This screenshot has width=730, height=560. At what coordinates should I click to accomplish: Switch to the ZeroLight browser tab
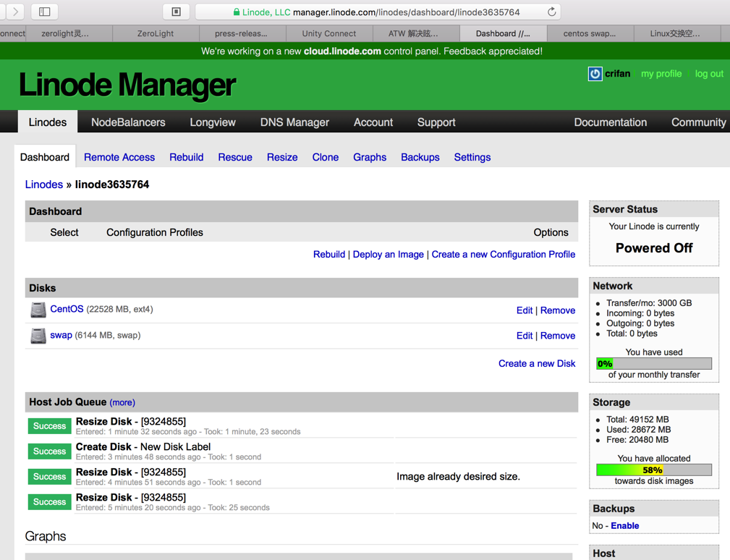coord(156,33)
